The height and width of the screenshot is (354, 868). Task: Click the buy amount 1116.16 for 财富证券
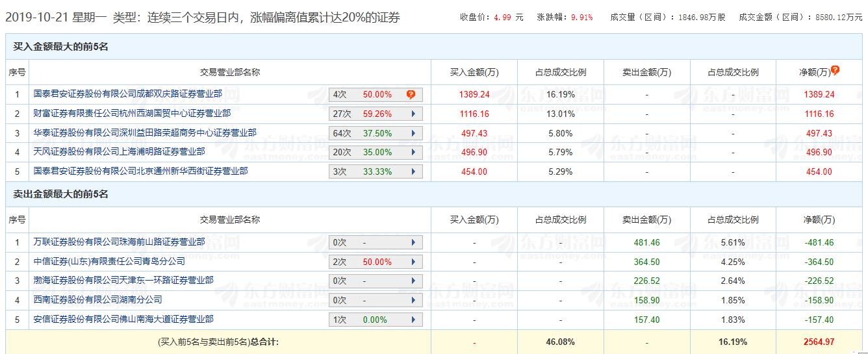click(474, 114)
